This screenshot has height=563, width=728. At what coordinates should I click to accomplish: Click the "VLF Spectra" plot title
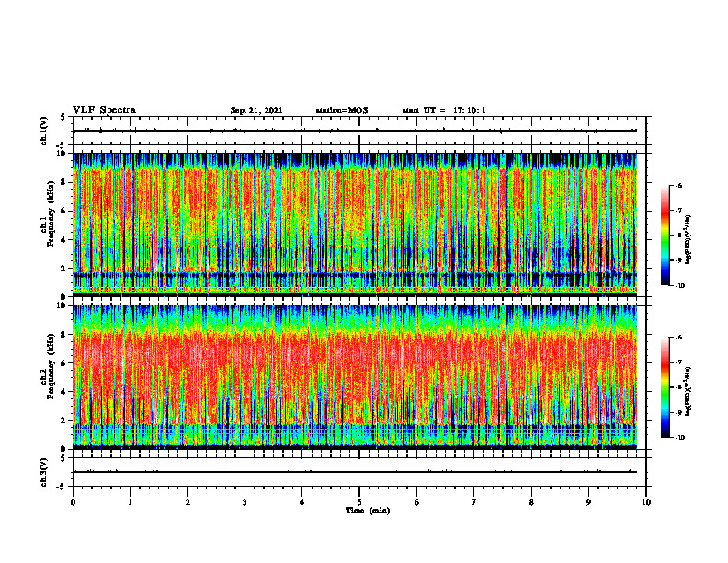104,110
